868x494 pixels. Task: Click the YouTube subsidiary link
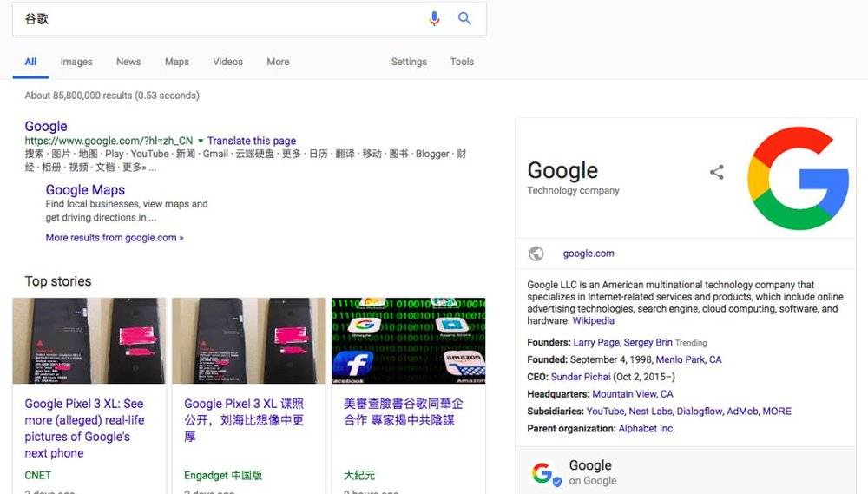(605, 411)
